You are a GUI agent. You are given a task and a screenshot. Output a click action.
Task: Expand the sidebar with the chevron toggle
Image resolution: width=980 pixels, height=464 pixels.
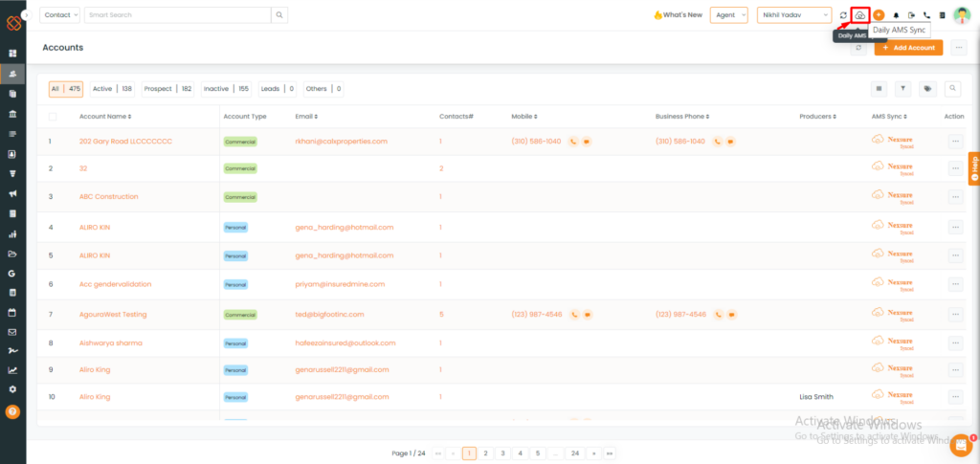pyautogui.click(x=26, y=14)
